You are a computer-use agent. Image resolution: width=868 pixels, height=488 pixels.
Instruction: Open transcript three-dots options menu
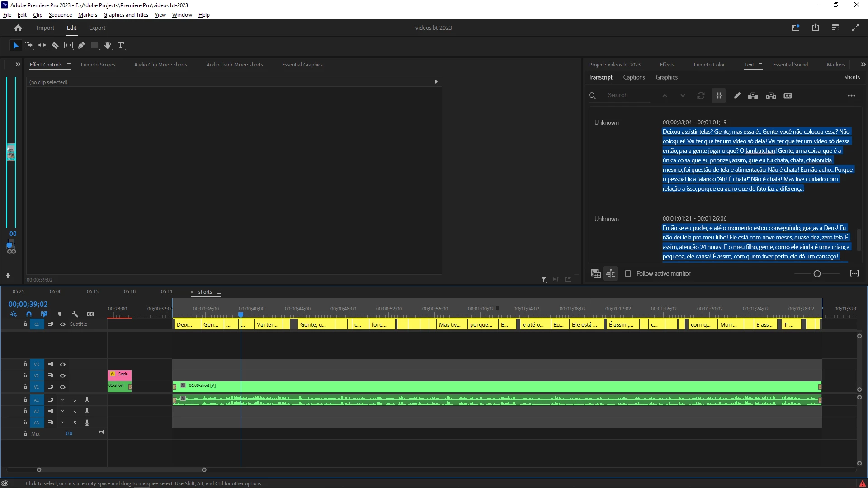851,95
